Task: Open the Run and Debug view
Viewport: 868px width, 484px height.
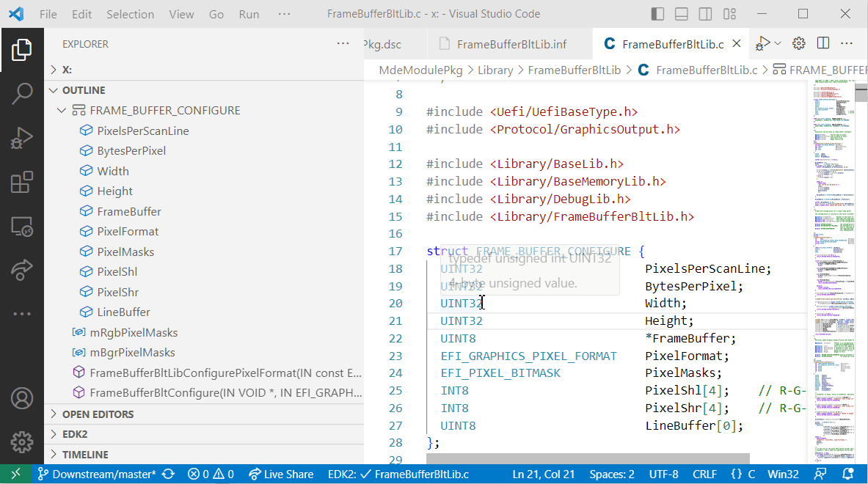Action: click(21, 139)
